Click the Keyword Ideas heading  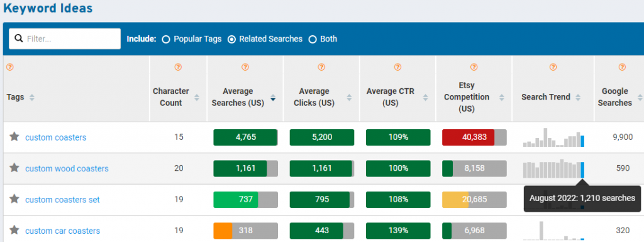pos(48,8)
